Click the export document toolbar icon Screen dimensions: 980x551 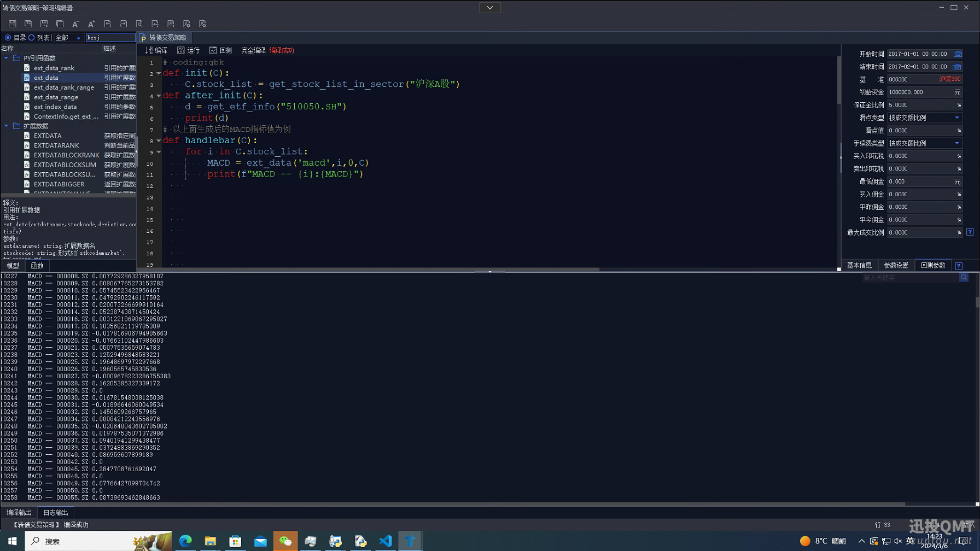coord(171,24)
